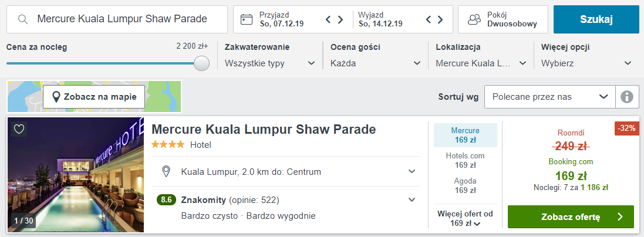Viewport: 644px width, 237px height.
Task: Click the hotel pool photo thumbnail
Action: coord(76,175)
